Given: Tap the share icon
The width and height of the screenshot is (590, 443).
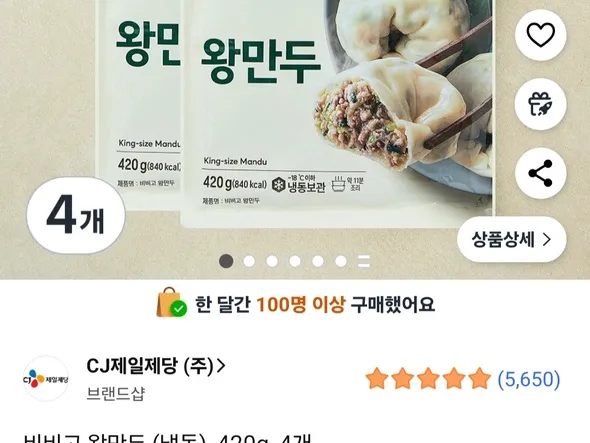Looking at the screenshot, I should (540, 173).
